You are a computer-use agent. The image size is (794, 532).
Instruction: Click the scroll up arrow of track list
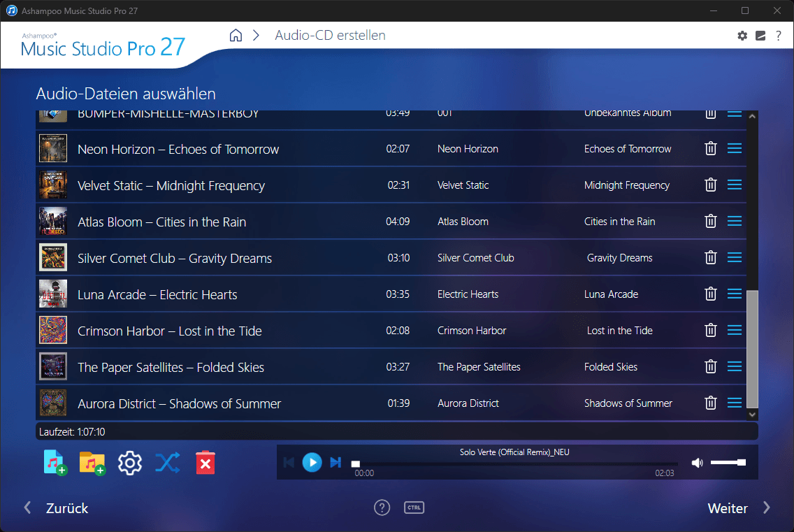tap(753, 116)
